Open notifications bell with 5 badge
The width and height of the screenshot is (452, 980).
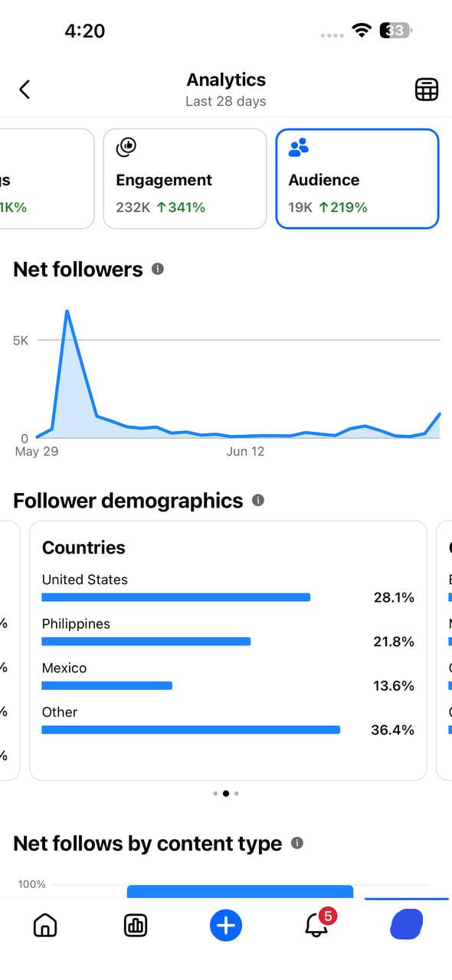(317, 924)
